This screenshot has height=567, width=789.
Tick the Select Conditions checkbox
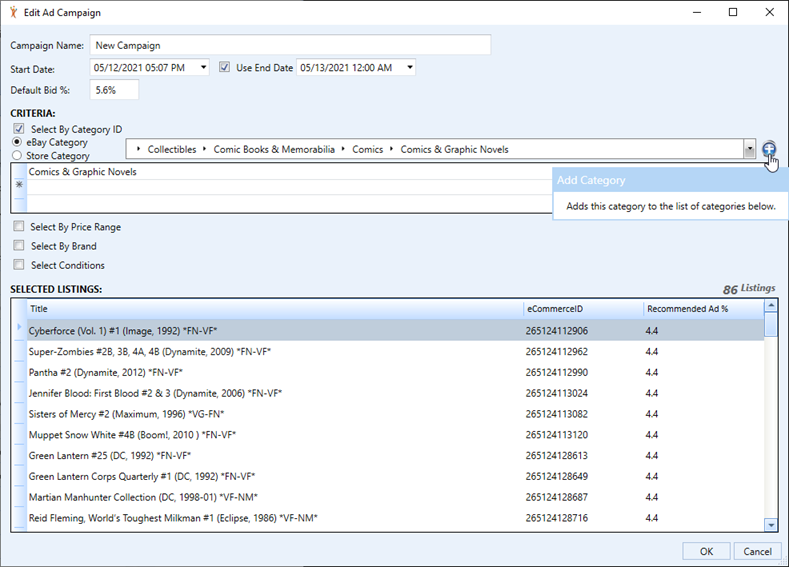tap(19, 265)
